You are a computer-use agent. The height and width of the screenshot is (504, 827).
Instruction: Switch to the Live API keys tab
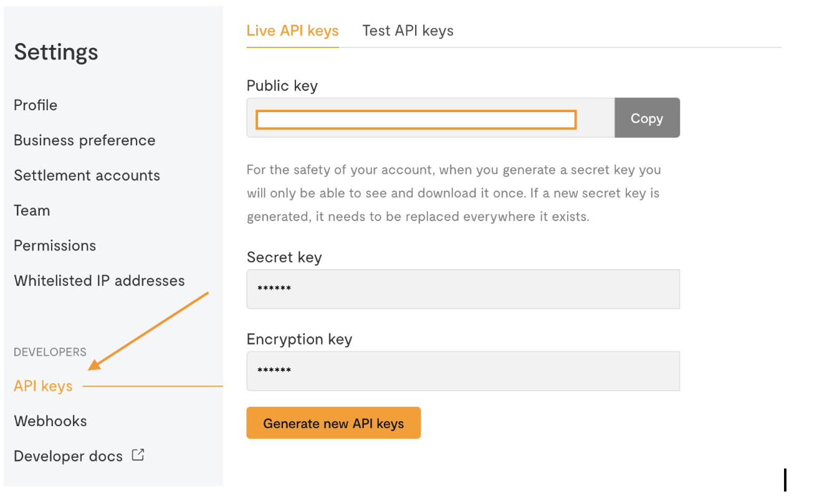[292, 31]
